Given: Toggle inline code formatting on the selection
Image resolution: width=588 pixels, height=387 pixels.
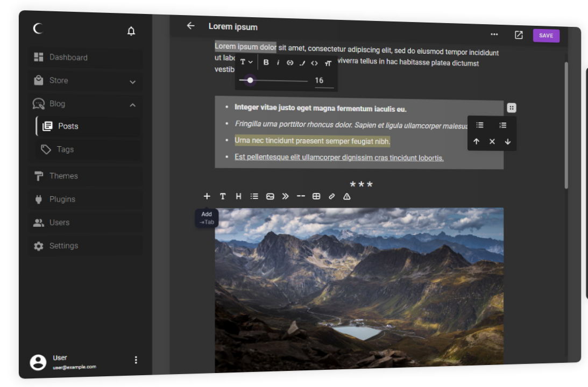Looking at the screenshot, I should click(314, 63).
